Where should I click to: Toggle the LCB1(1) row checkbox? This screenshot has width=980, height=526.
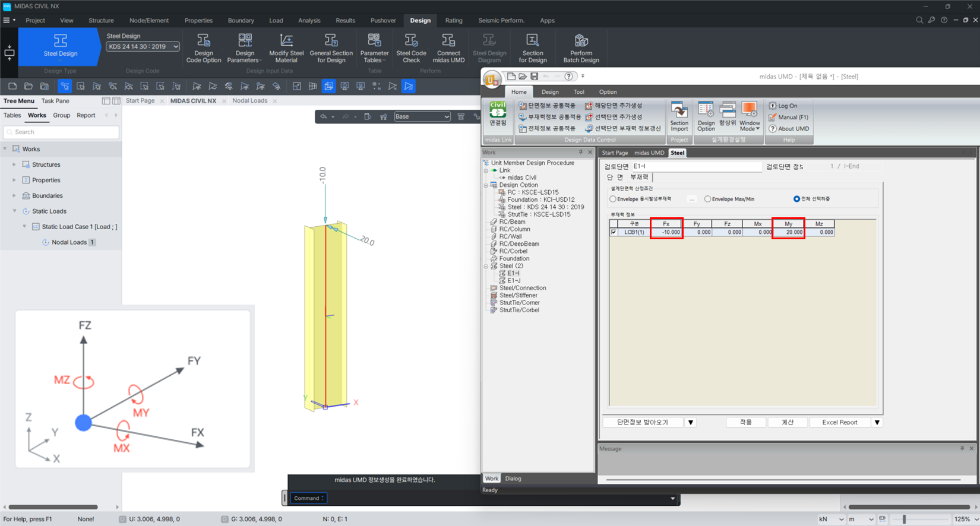[x=614, y=232]
